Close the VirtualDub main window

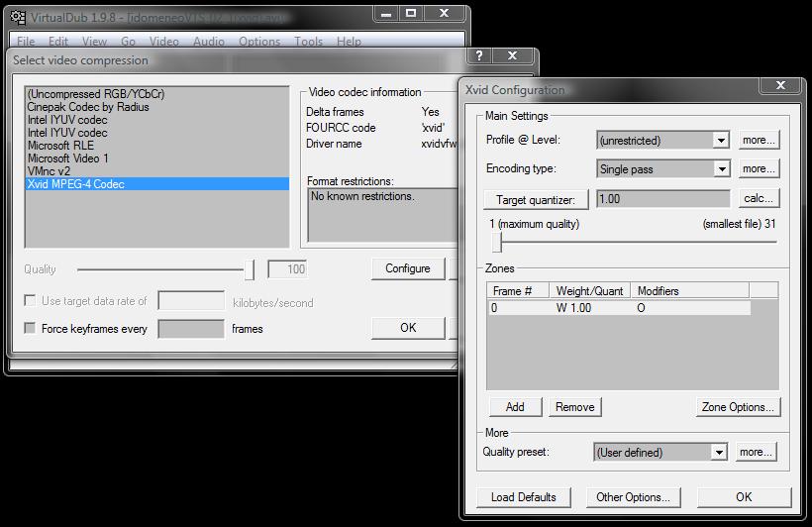coord(444,14)
